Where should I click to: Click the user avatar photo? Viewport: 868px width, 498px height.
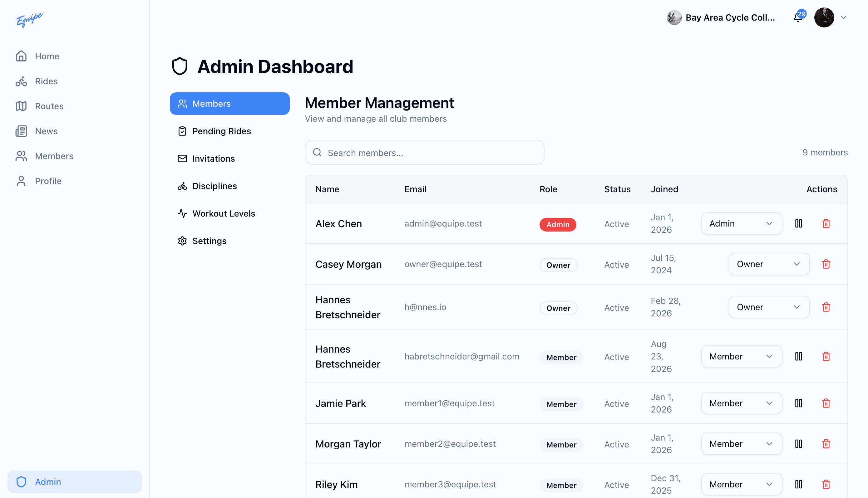(824, 17)
